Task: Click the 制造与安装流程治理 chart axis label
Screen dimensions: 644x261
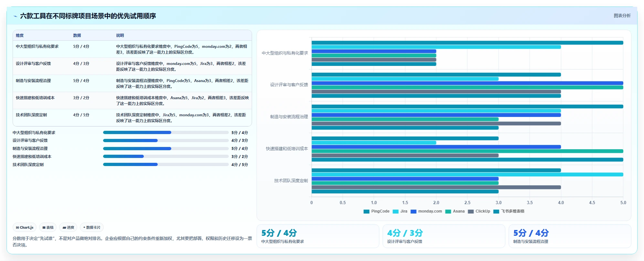Action: pyautogui.click(x=289, y=117)
